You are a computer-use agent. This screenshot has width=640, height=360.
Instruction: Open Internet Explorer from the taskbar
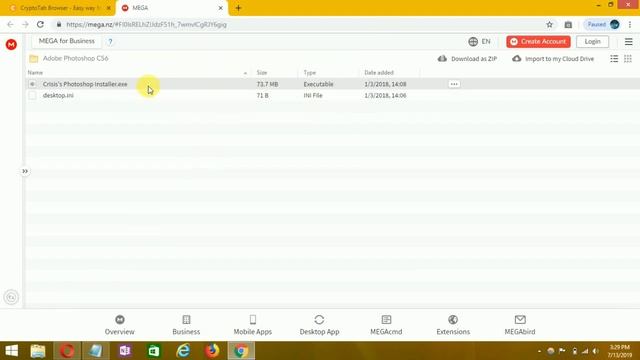click(x=183, y=351)
